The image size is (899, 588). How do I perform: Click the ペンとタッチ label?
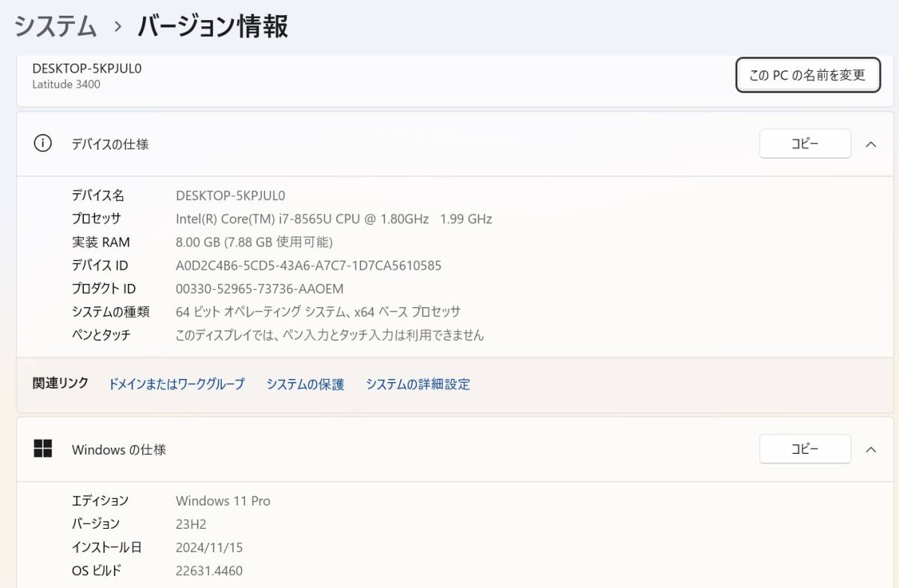pyautogui.click(x=101, y=335)
